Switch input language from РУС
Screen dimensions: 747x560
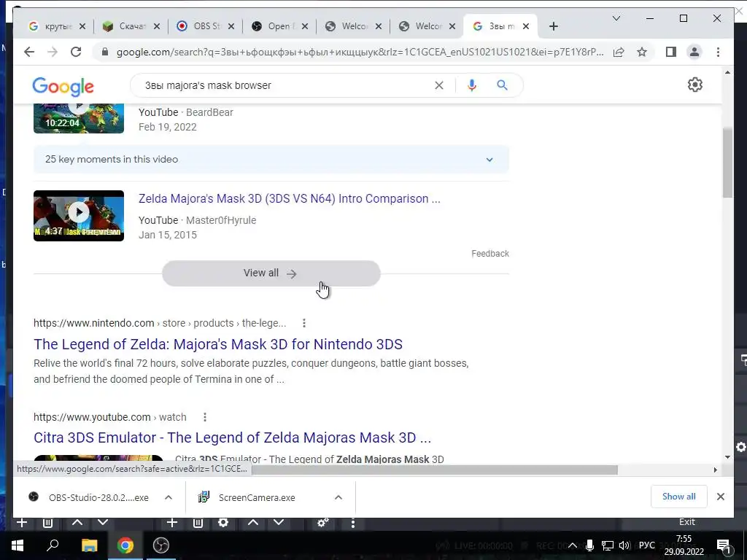pyautogui.click(x=646, y=545)
